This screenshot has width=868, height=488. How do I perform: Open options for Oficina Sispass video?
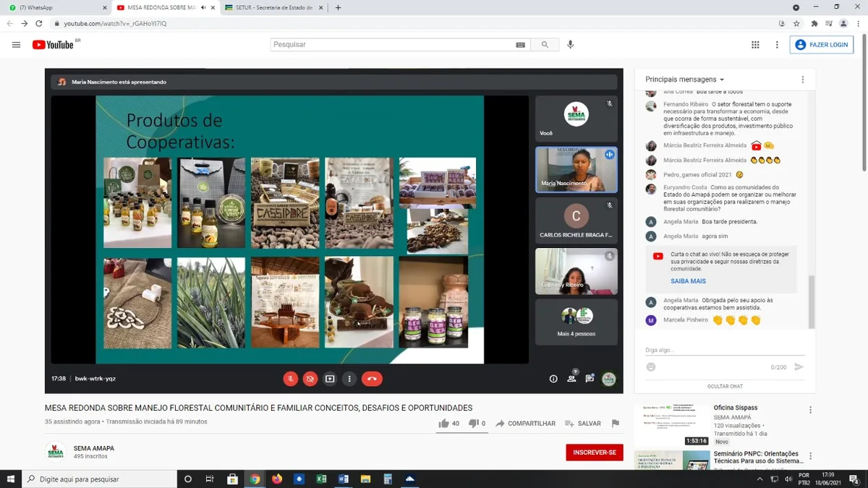pyautogui.click(x=810, y=410)
